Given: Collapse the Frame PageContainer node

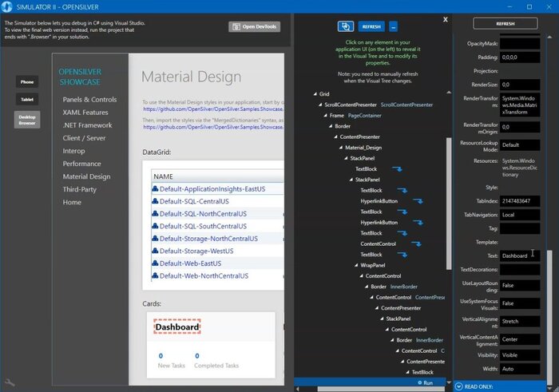Looking at the screenshot, I should 326,116.
